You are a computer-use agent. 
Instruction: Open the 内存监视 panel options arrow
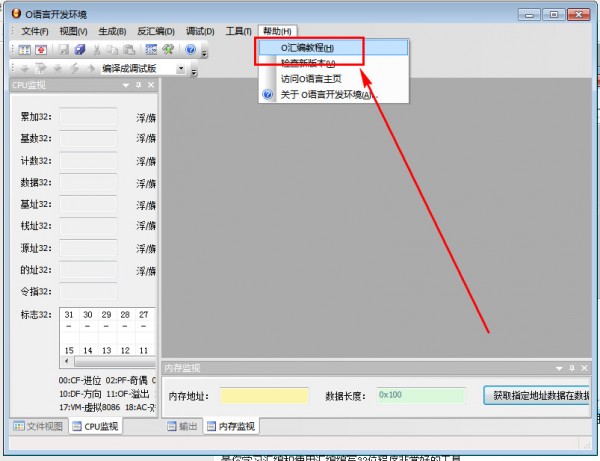coord(559,368)
